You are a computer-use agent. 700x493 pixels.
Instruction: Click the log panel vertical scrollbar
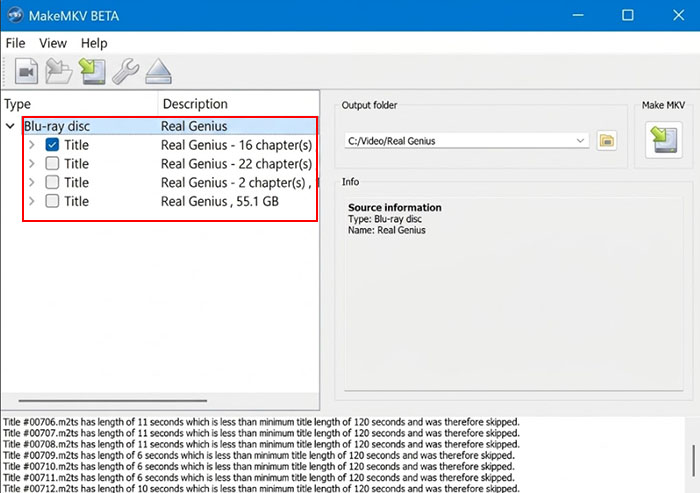coord(693,460)
